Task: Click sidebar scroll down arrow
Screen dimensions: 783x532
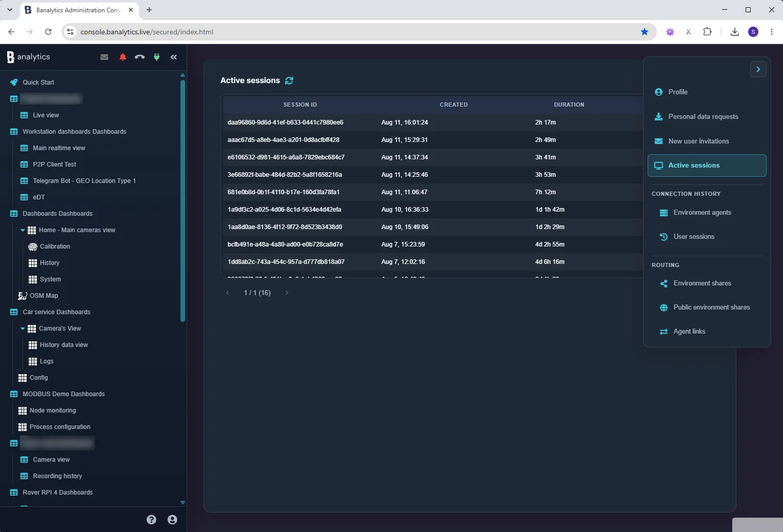Action: click(183, 502)
